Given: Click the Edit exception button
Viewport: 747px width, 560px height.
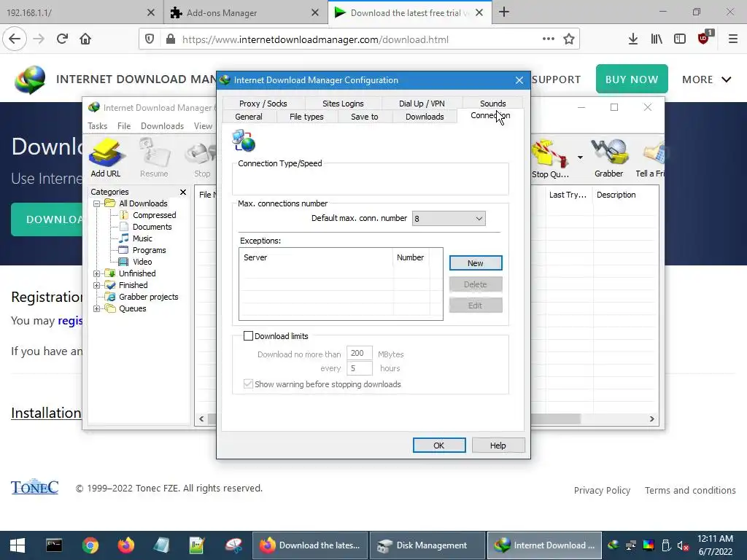Looking at the screenshot, I should tap(476, 306).
